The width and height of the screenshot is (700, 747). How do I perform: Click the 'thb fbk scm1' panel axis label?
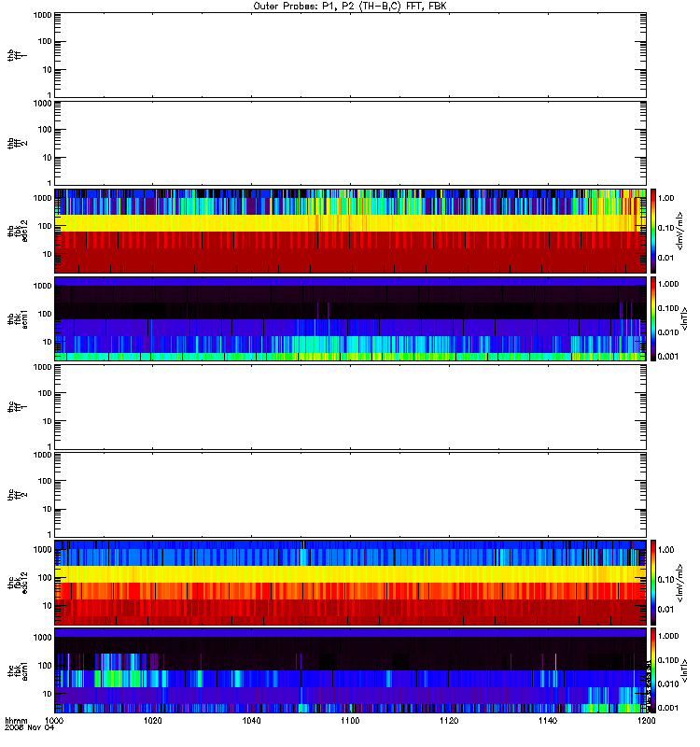point(18,318)
